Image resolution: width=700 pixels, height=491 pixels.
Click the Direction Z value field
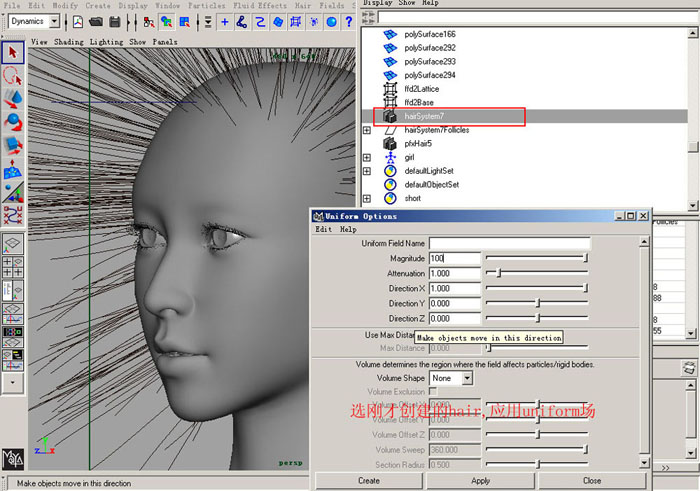click(x=455, y=319)
